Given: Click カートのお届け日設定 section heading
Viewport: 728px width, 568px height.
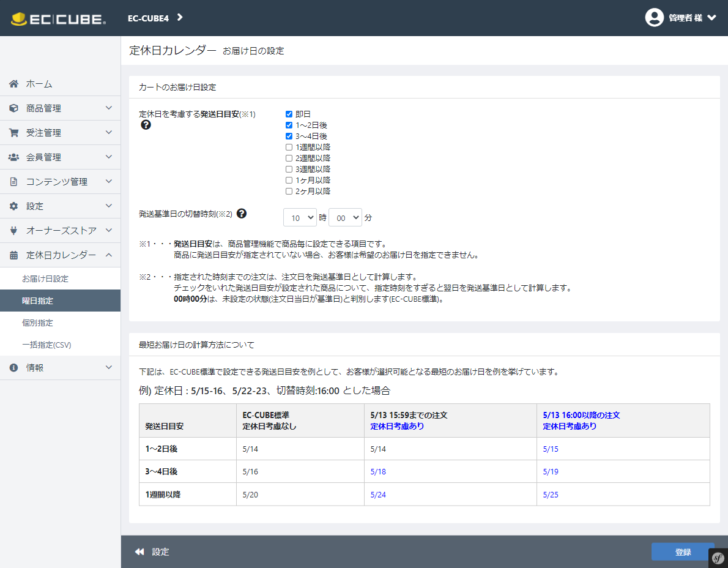Looking at the screenshot, I should [177, 88].
